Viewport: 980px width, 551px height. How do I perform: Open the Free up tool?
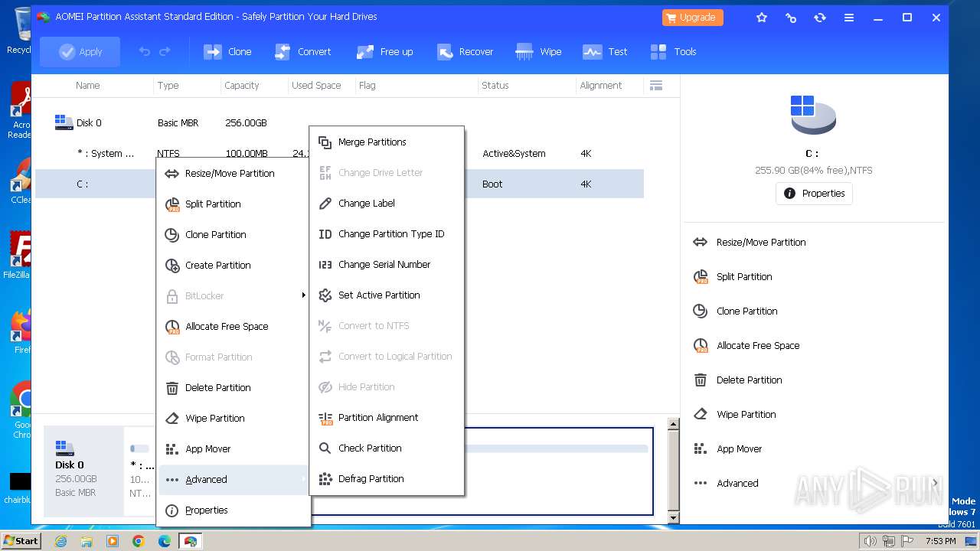pos(384,52)
